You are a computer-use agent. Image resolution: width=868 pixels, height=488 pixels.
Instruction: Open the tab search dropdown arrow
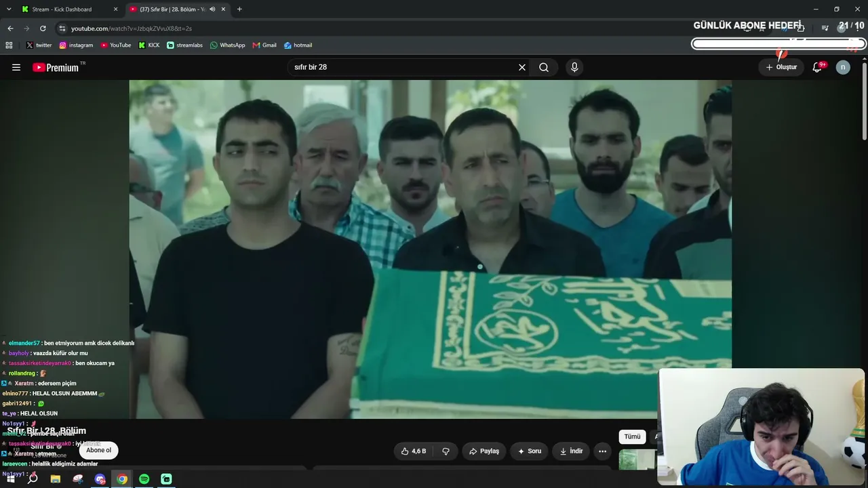9,9
